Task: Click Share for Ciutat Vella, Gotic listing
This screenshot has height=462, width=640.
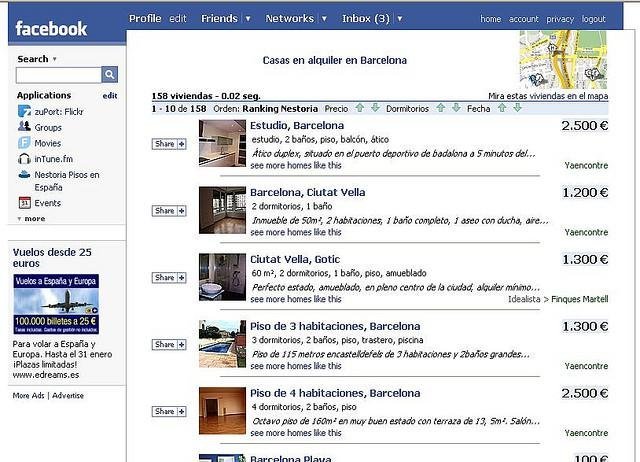Action: click(169, 278)
